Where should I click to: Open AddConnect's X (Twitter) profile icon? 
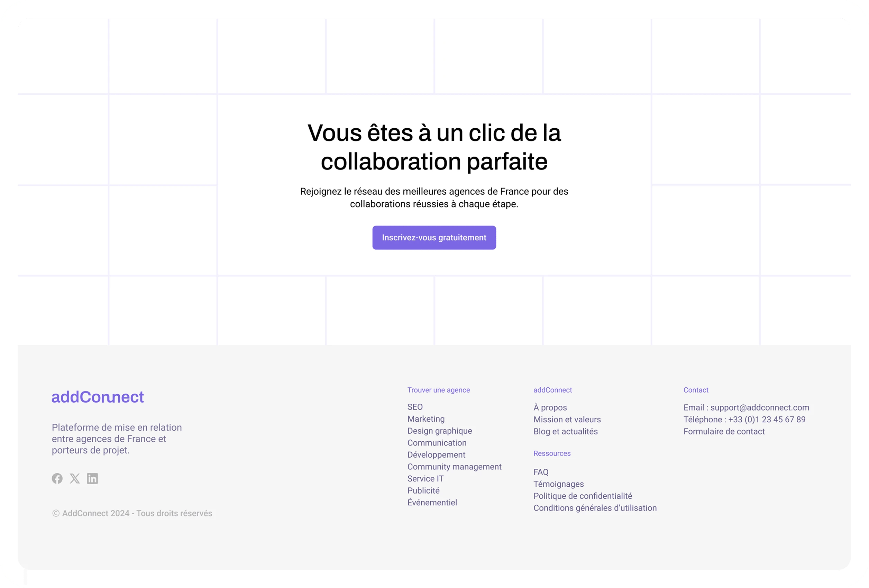(75, 478)
